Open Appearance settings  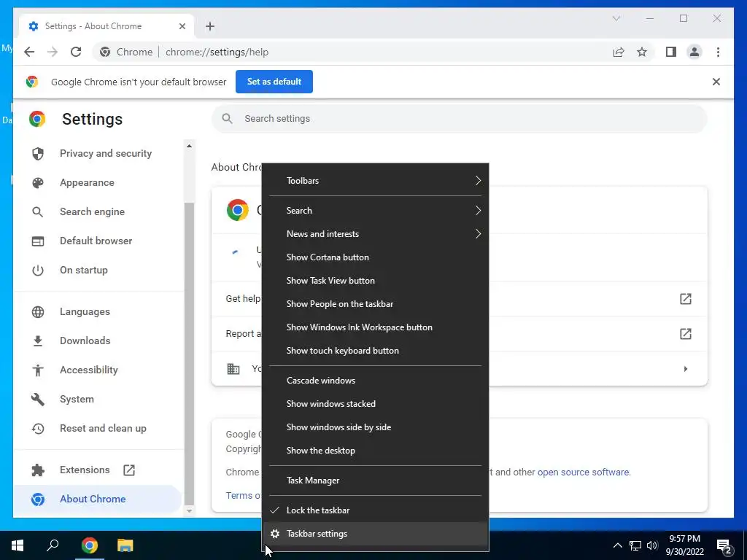(98, 182)
